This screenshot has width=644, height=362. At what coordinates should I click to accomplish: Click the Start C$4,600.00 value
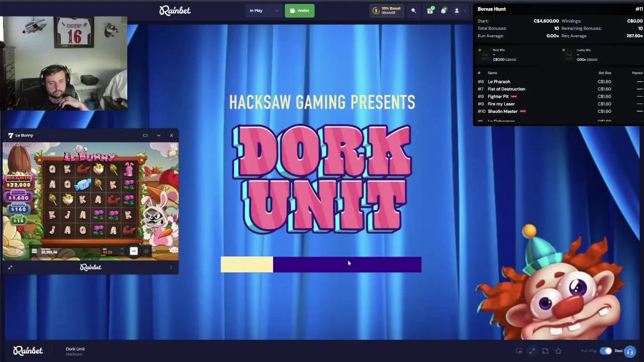tap(546, 21)
